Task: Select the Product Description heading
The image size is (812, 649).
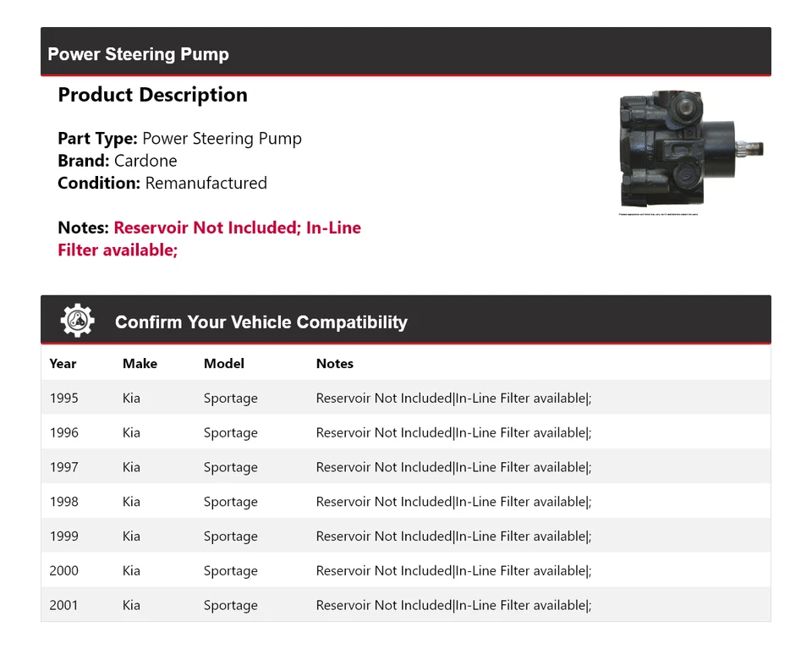Action: [152, 95]
